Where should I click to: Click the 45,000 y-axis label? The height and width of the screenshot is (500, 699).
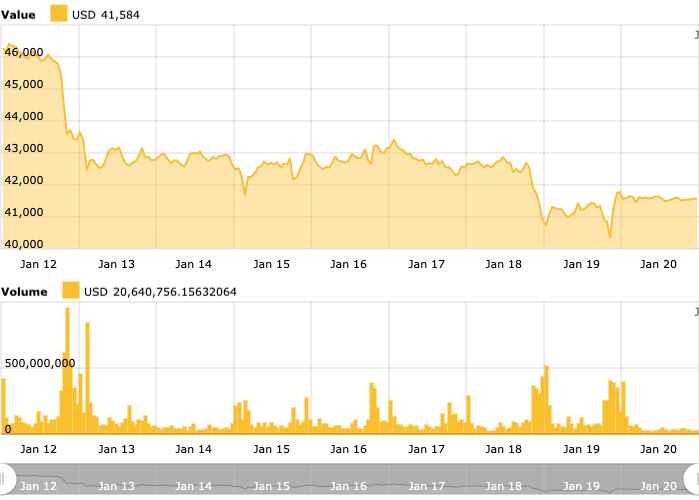point(24,84)
